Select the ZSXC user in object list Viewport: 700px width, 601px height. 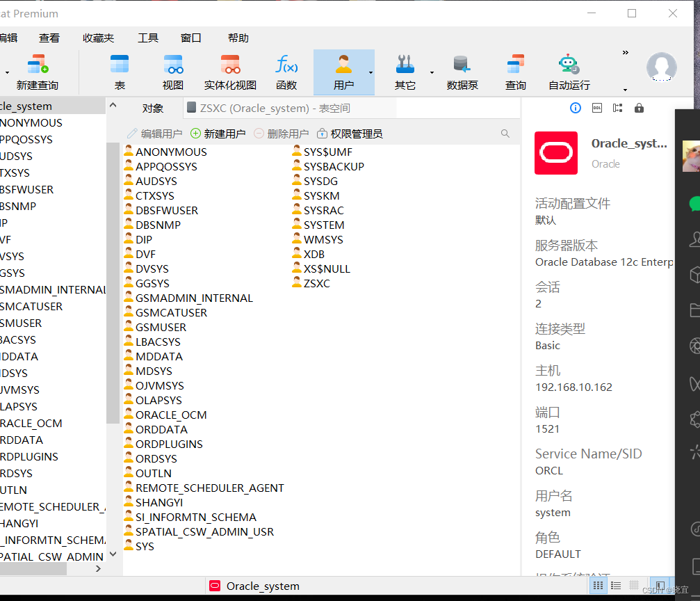(x=311, y=283)
